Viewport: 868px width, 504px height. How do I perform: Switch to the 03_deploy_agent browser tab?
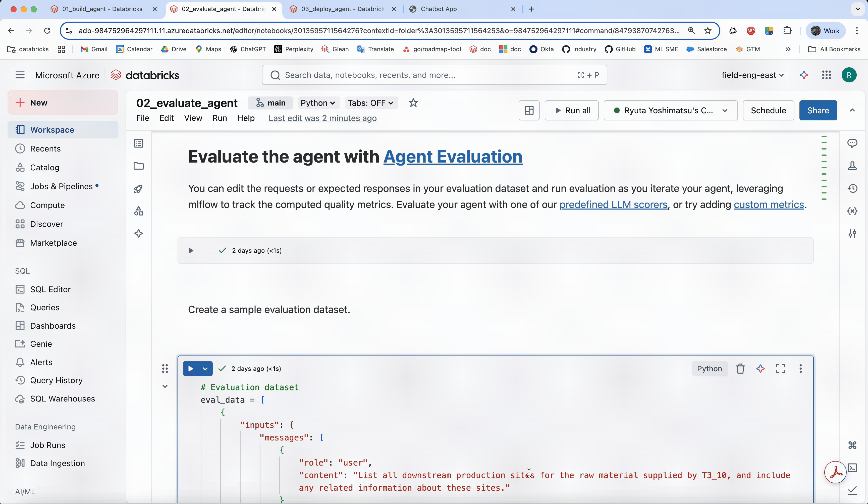[342, 9]
